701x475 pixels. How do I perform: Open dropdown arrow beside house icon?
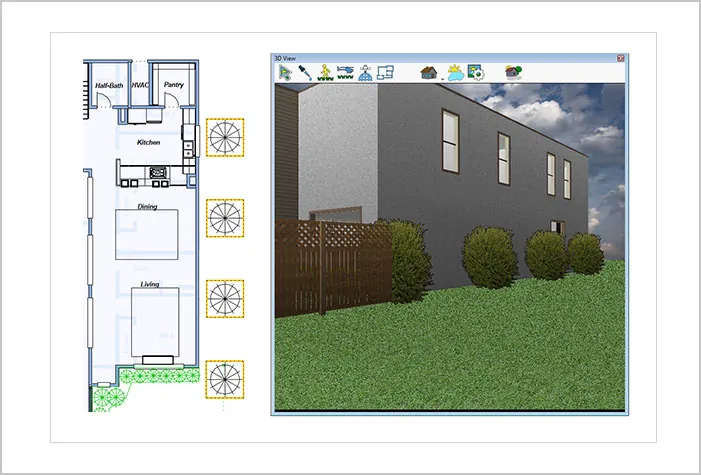(443, 79)
